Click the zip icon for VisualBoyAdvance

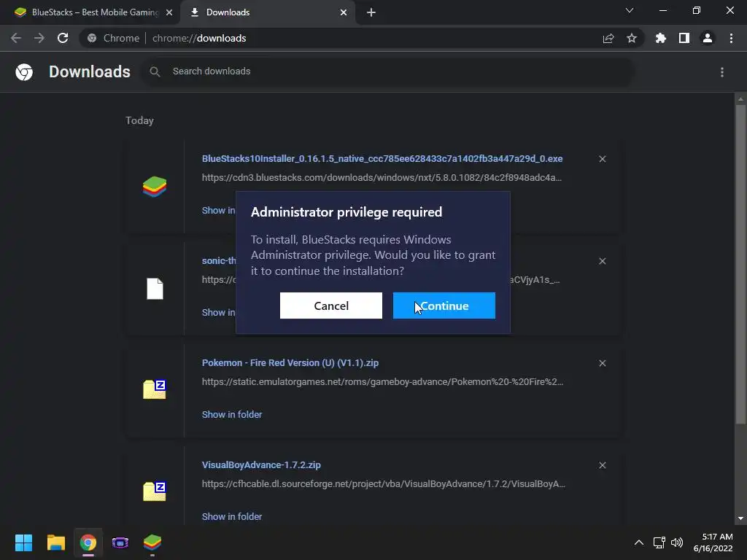click(x=155, y=491)
